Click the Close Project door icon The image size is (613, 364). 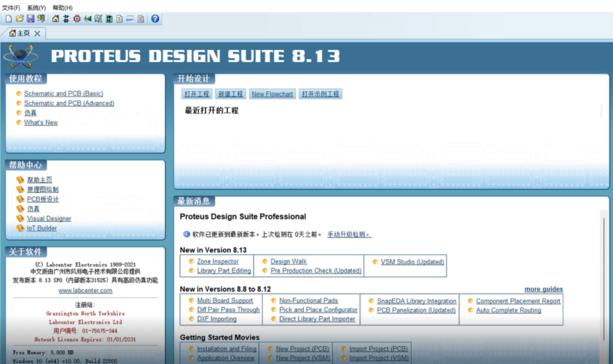pyautogui.click(x=41, y=19)
